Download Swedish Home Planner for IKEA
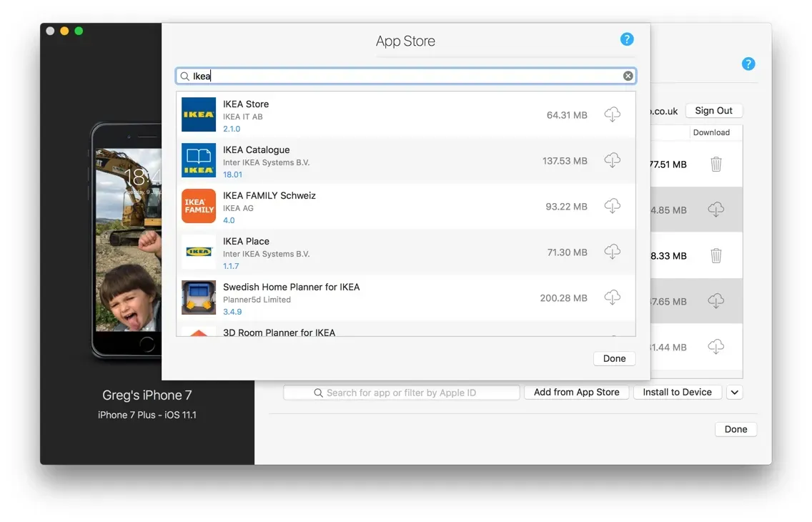Viewport: 812px width, 522px height. pyautogui.click(x=613, y=297)
